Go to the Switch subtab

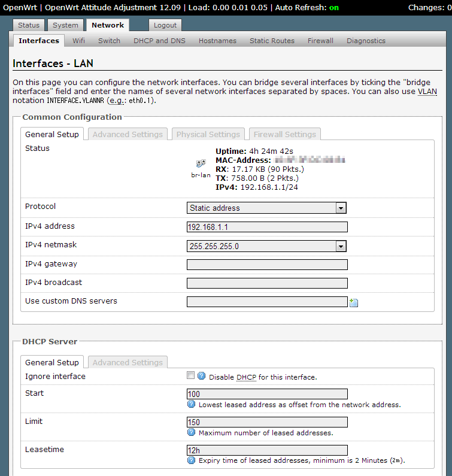(110, 41)
